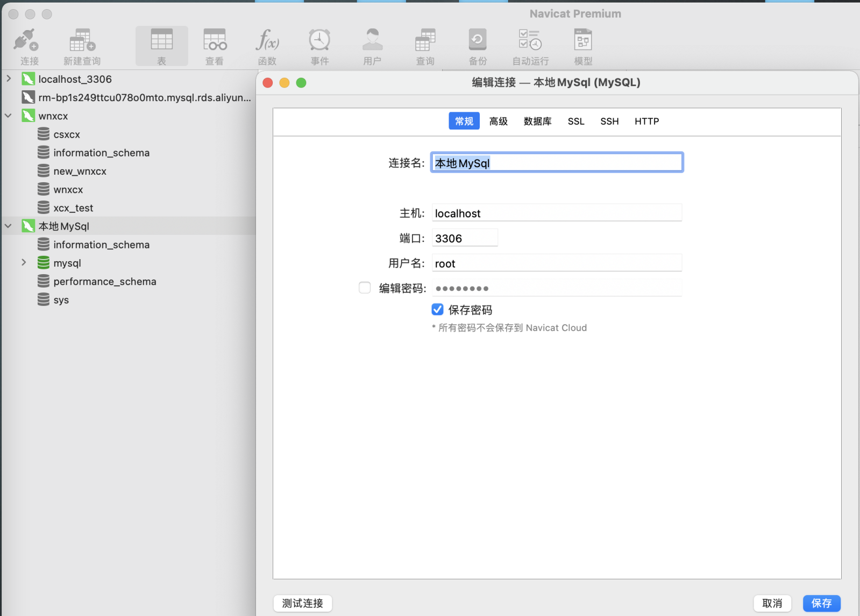Select new_wnxcx in the sidebar tree
The image size is (860, 616).
point(129,171)
